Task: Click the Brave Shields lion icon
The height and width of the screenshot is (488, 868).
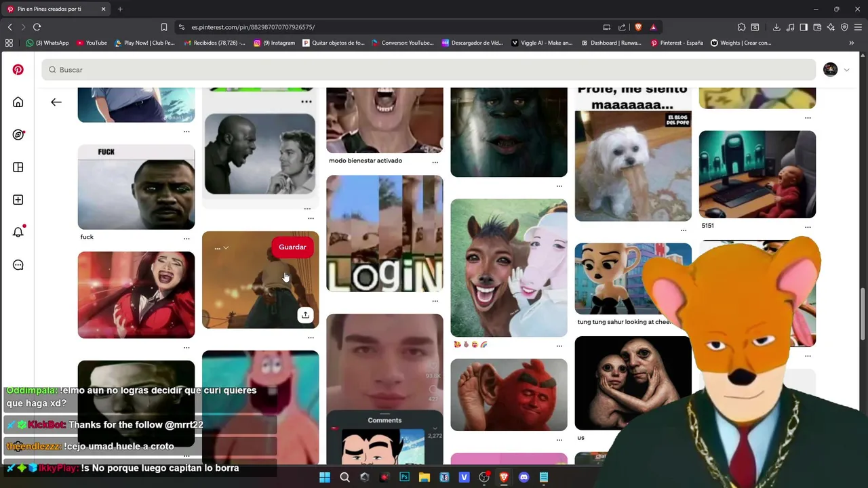Action: (x=638, y=27)
